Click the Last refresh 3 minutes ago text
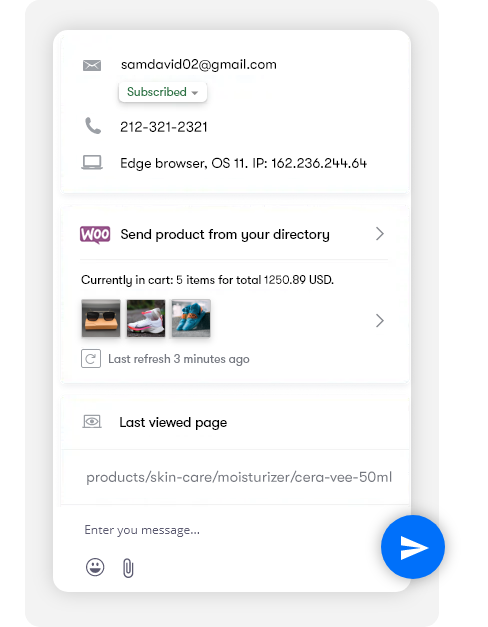 click(x=179, y=359)
